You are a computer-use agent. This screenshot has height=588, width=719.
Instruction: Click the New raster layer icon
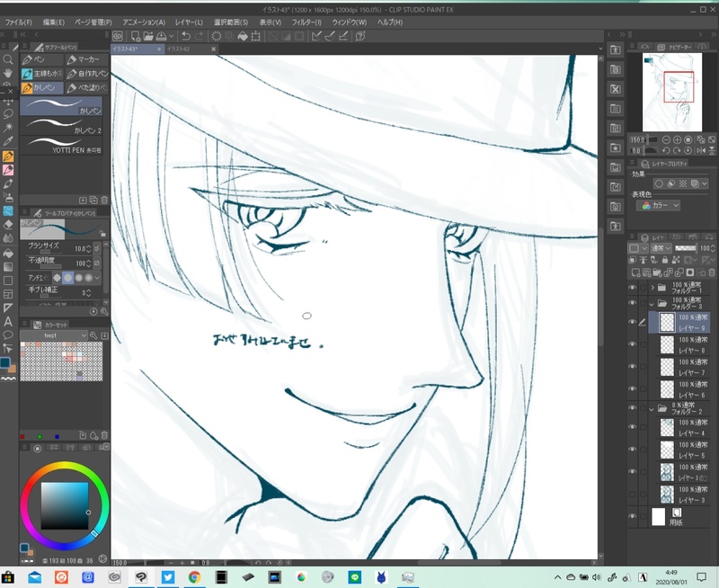(635, 273)
